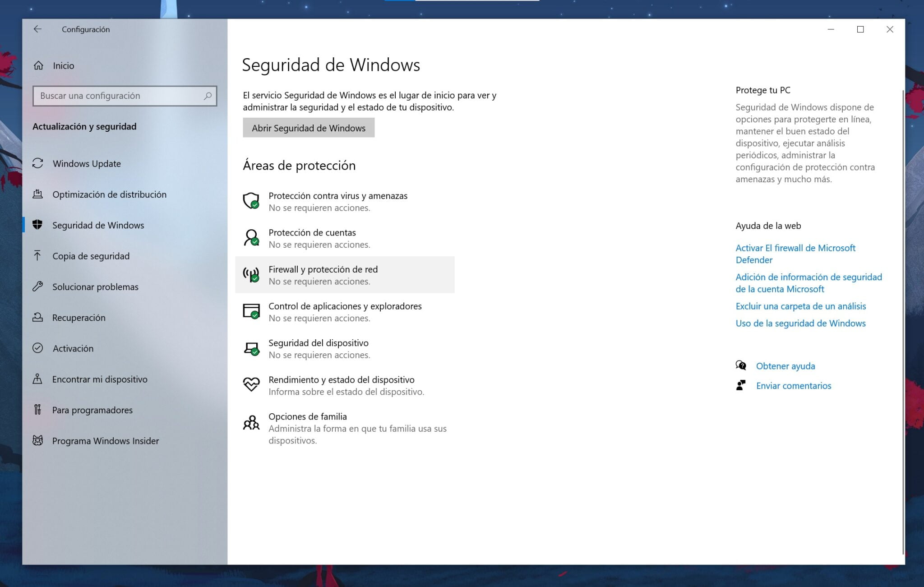
Task: Click the app and browser control icon
Action: coord(251,311)
